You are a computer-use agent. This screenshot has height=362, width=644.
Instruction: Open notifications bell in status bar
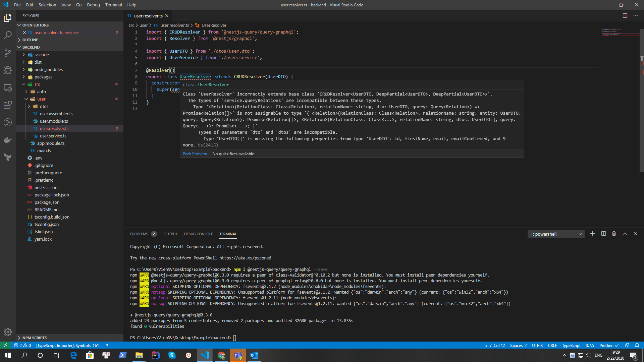(x=637, y=345)
